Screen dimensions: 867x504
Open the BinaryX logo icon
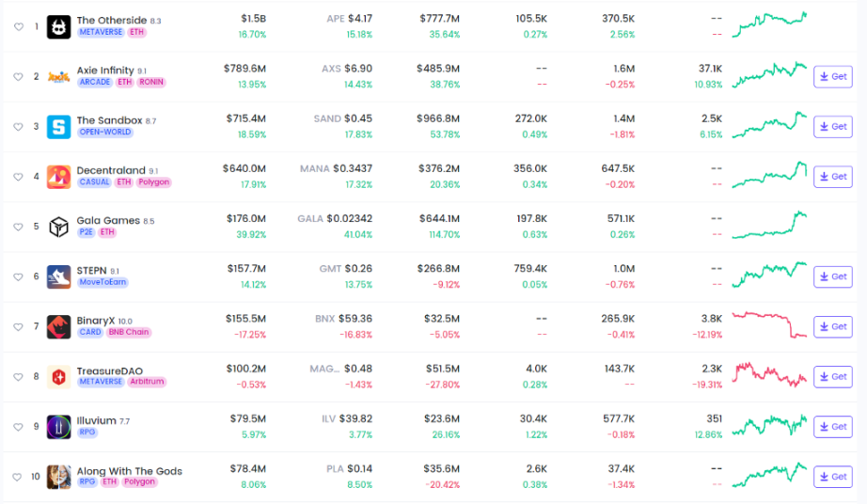pyautogui.click(x=59, y=326)
